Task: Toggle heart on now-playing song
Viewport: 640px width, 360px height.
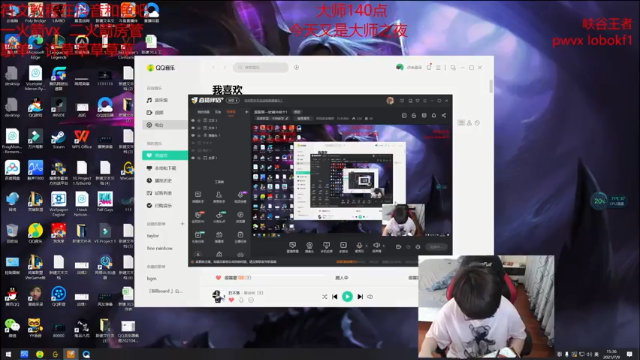Action: click(231, 300)
